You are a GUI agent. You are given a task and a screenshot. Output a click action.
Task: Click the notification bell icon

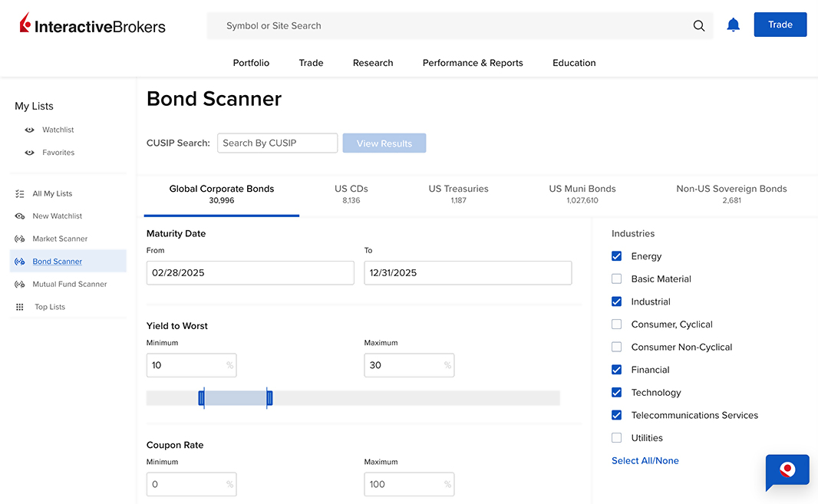pos(733,25)
